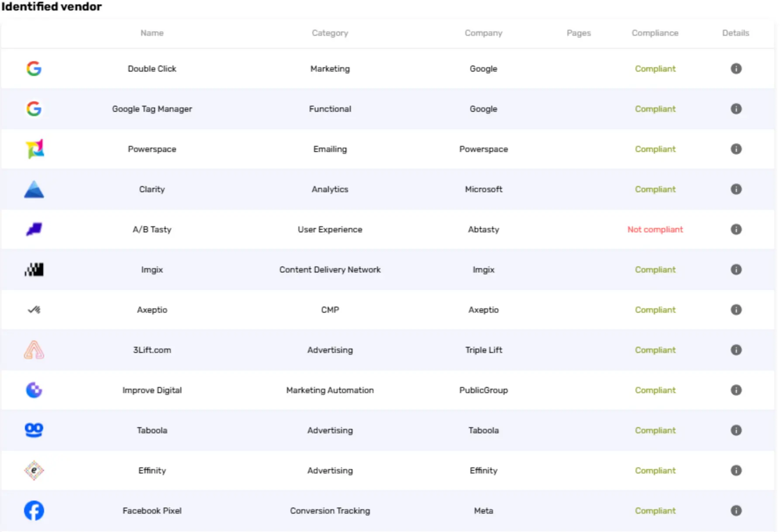
Task: Select the Taboola name cell
Action: (152, 430)
